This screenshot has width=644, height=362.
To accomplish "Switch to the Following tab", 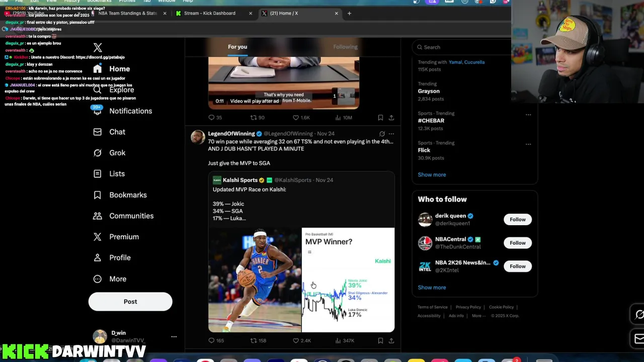I will (x=345, y=47).
